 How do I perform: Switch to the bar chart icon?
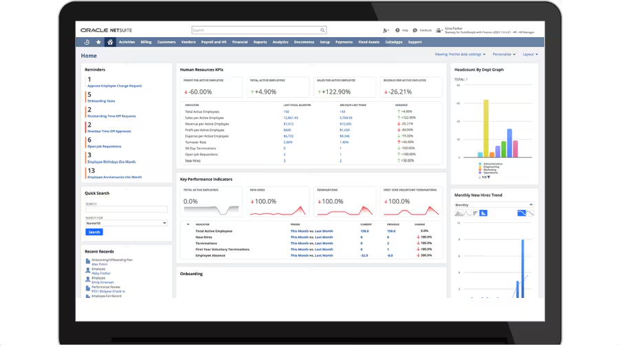tap(475, 213)
